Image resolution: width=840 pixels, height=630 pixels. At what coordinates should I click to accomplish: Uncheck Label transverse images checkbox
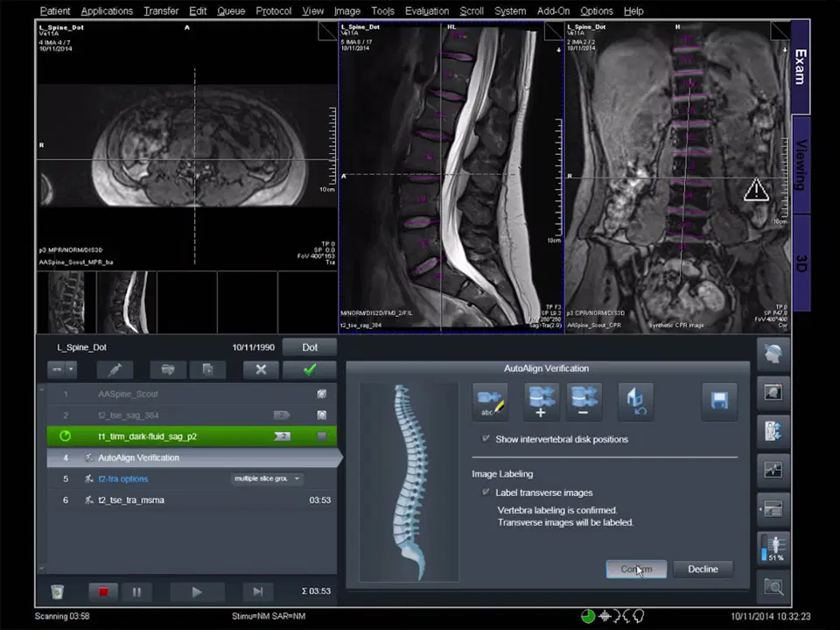point(486,493)
